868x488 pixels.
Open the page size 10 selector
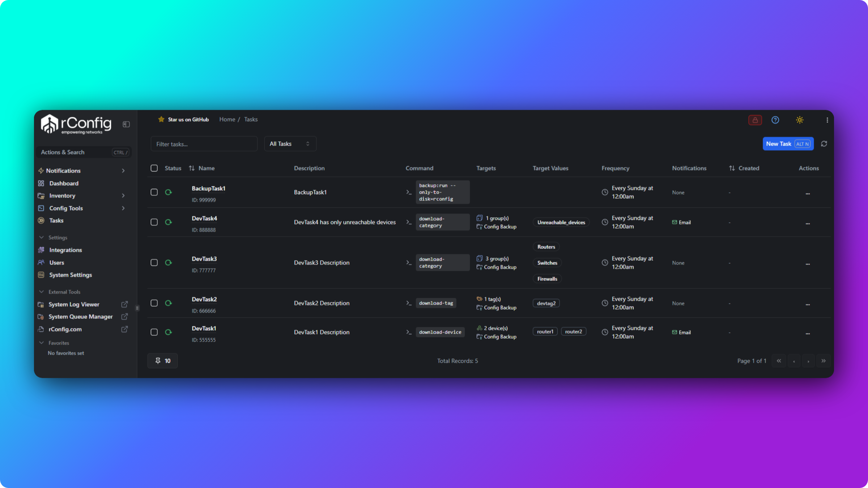pos(163,361)
